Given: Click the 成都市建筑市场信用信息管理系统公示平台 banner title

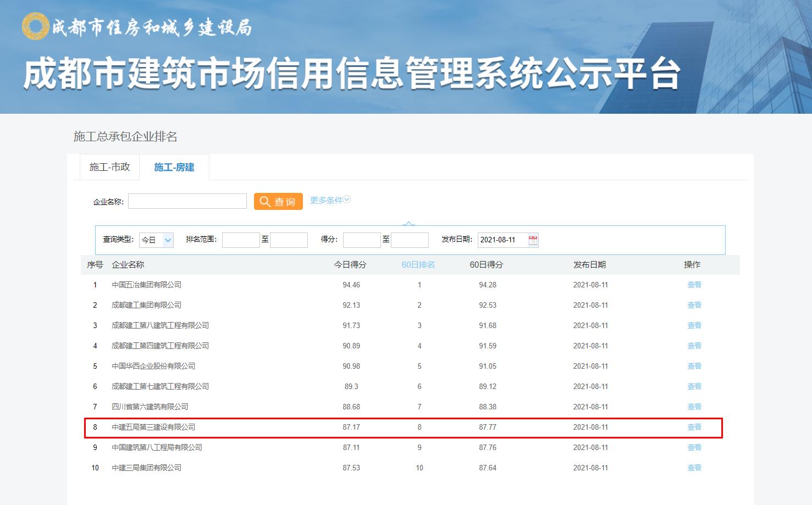Looking at the screenshot, I should point(352,73).
